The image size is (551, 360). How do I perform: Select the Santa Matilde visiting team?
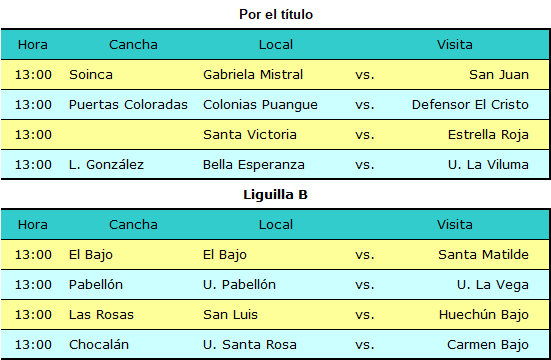point(484,255)
